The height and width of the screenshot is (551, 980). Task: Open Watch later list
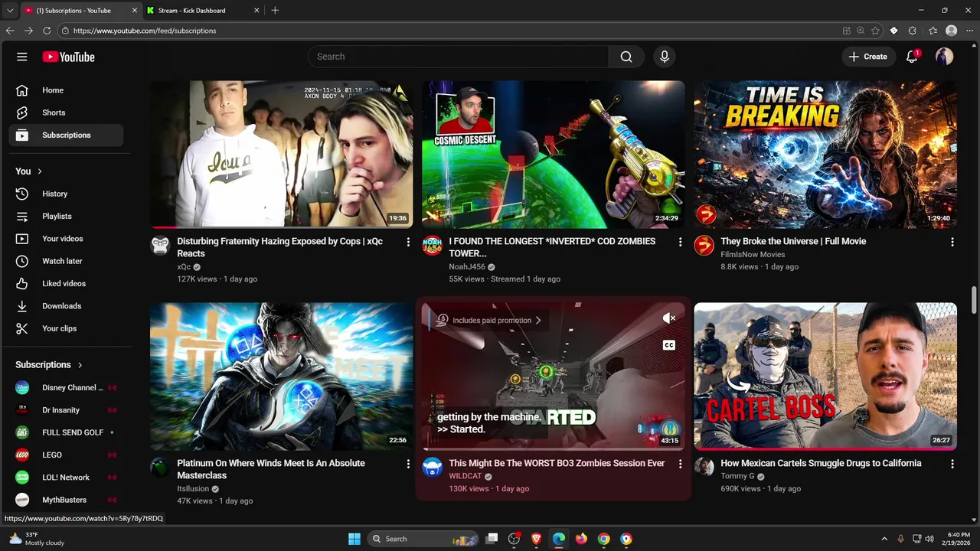pos(66,261)
